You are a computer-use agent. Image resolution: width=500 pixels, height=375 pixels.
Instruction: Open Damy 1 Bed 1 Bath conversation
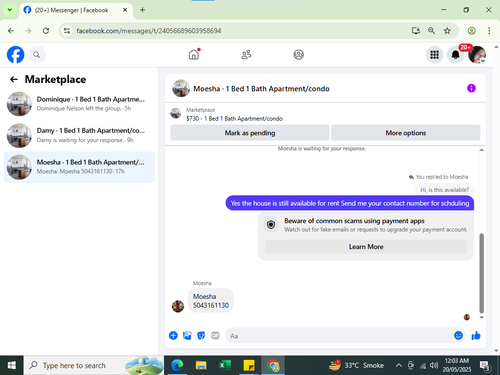(x=79, y=135)
